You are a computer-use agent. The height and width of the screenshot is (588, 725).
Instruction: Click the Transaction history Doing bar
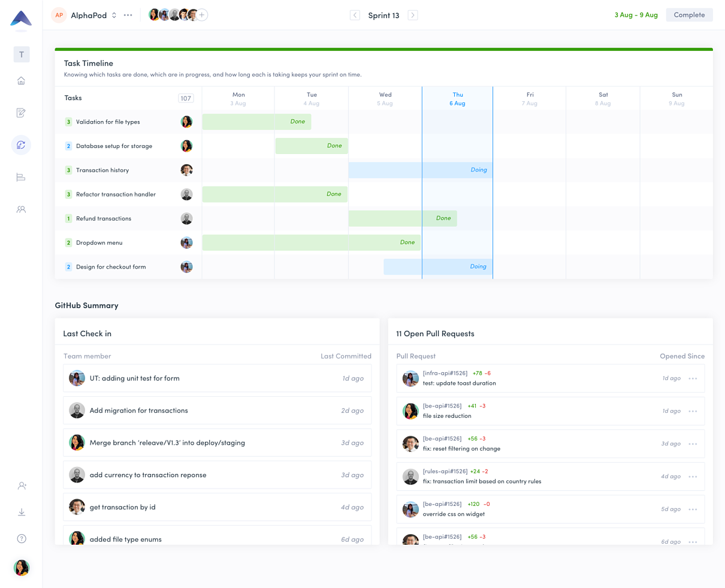coord(420,170)
